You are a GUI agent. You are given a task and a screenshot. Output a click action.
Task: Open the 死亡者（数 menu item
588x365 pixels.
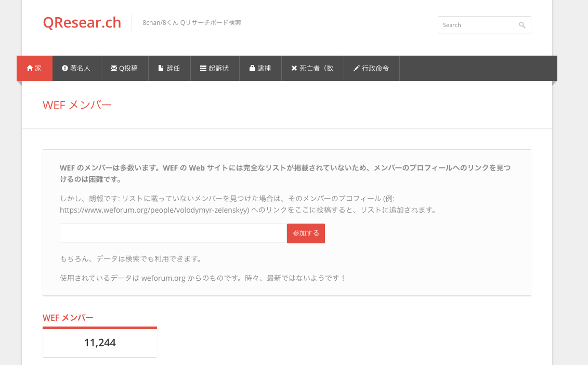312,68
